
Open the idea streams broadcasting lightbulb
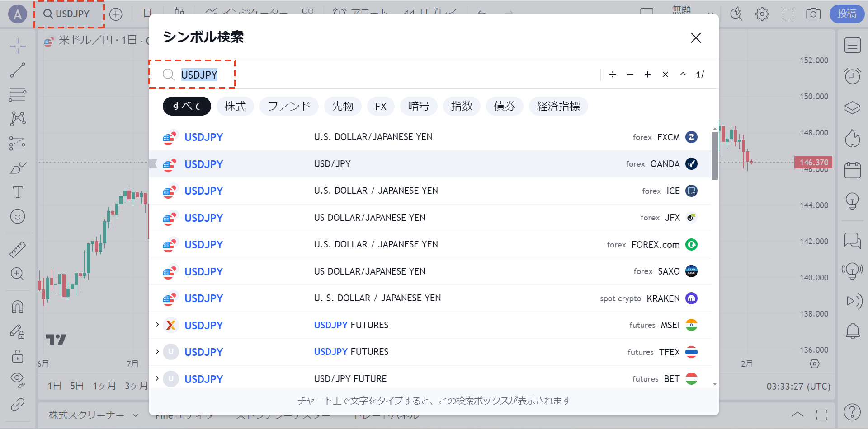click(852, 271)
